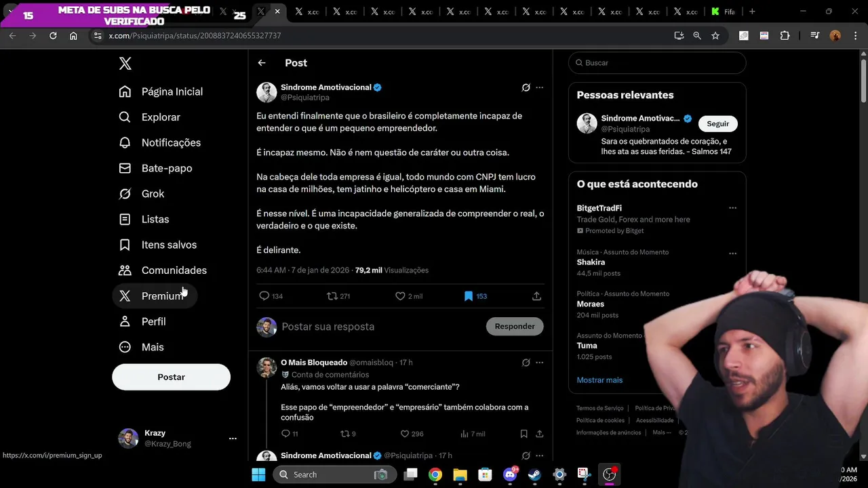Click the Grok icon on main post

[x=526, y=87]
